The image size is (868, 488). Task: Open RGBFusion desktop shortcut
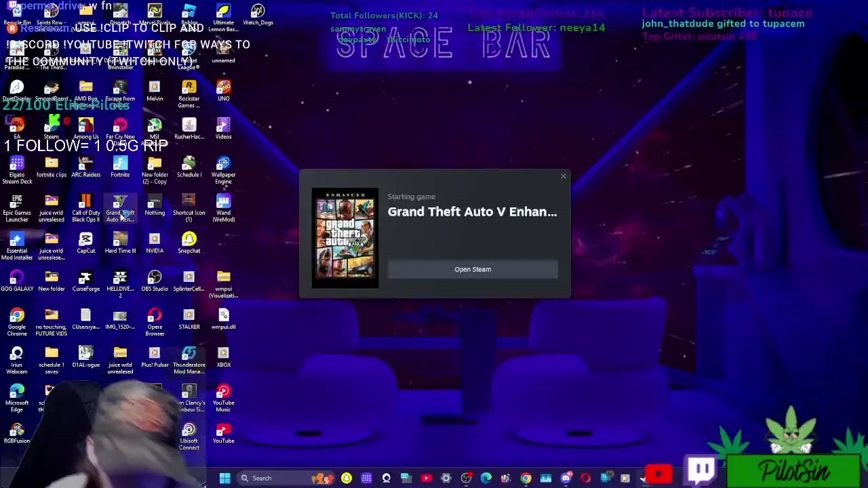[x=17, y=432]
